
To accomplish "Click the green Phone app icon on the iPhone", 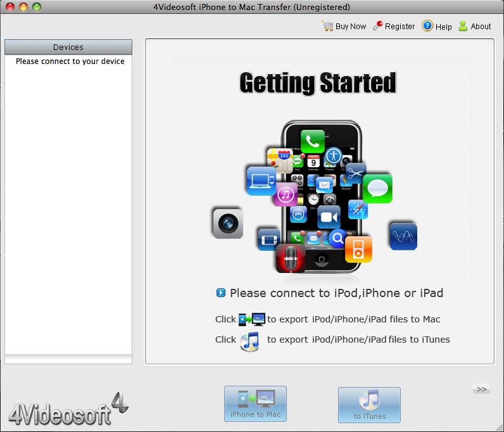I will tap(312, 141).
